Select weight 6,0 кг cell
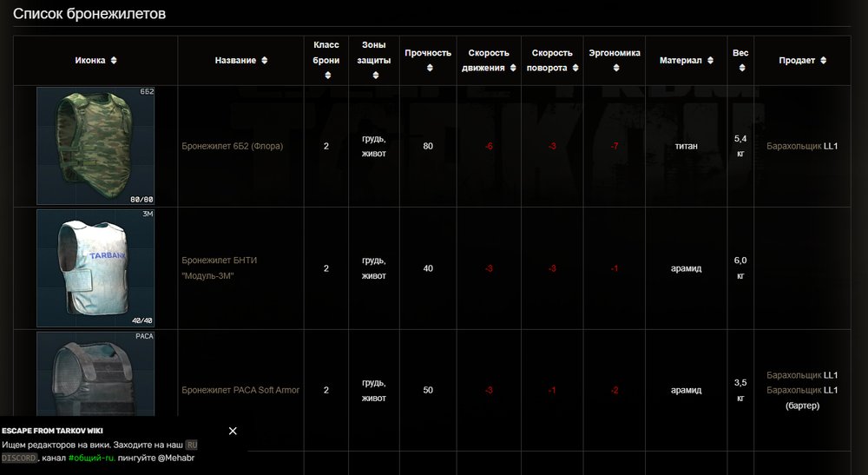 pyautogui.click(x=740, y=268)
